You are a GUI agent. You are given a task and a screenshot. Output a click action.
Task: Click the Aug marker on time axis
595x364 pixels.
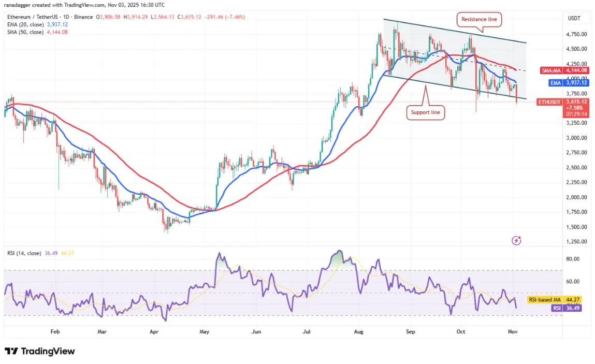(x=358, y=332)
